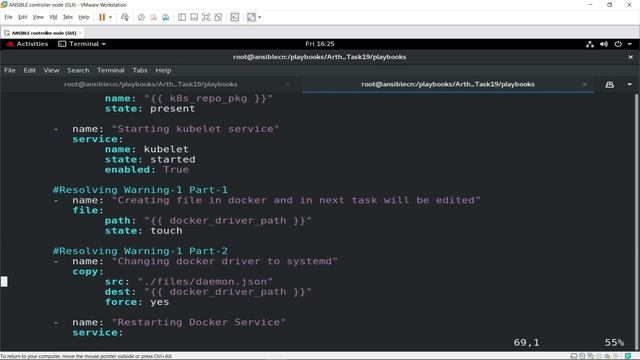Viewport: 640px width, 360px height.
Task: Enter full screen mode icon in VMware toolbar
Action: point(206,17)
